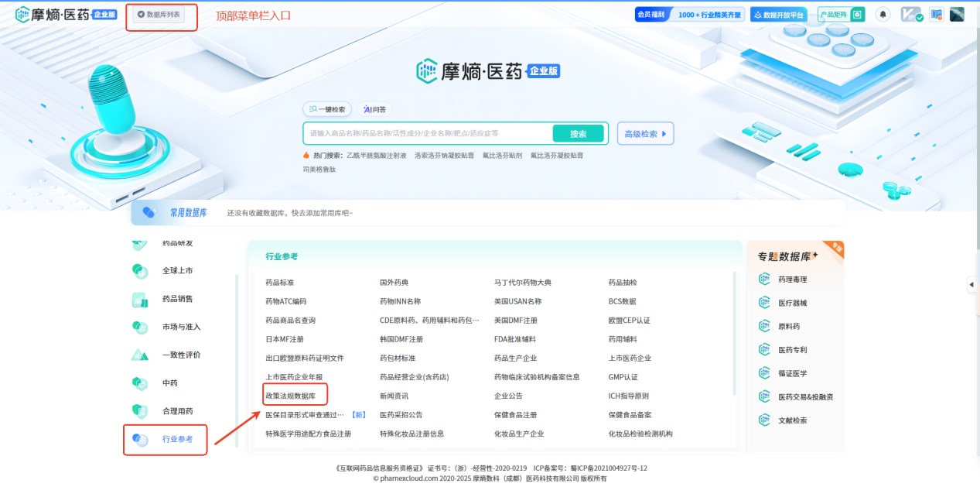Open the 新闻资讯 link

tap(394, 396)
